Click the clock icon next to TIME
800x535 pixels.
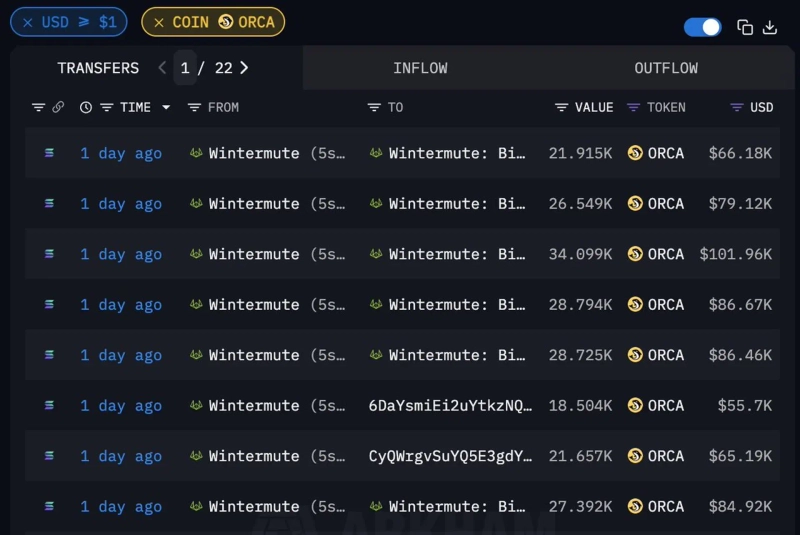86,107
